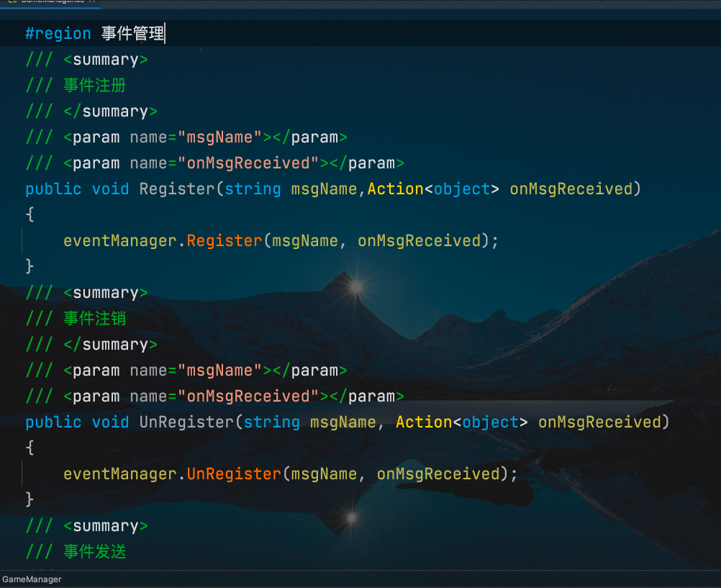
Task: Click the 事件发送 summary comment
Action: tap(94, 552)
